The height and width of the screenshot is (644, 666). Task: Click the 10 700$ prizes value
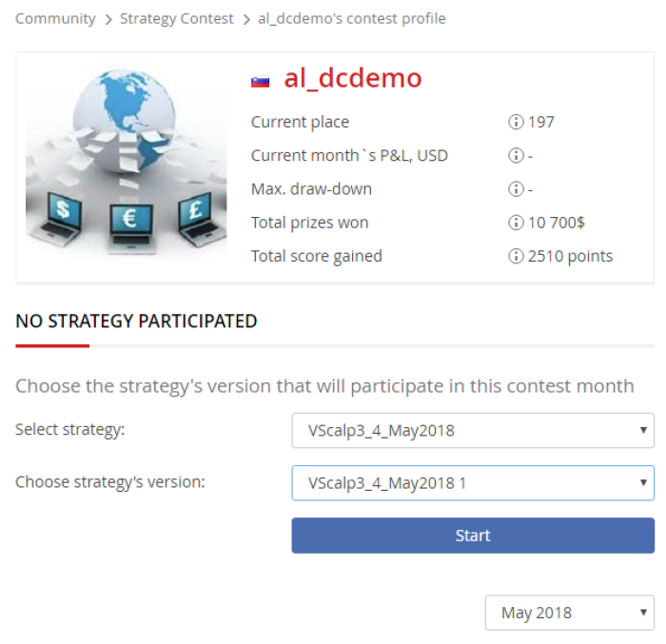point(556,223)
